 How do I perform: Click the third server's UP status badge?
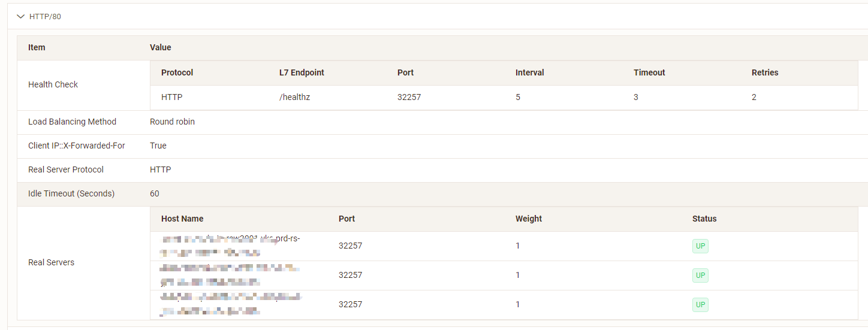click(x=700, y=305)
